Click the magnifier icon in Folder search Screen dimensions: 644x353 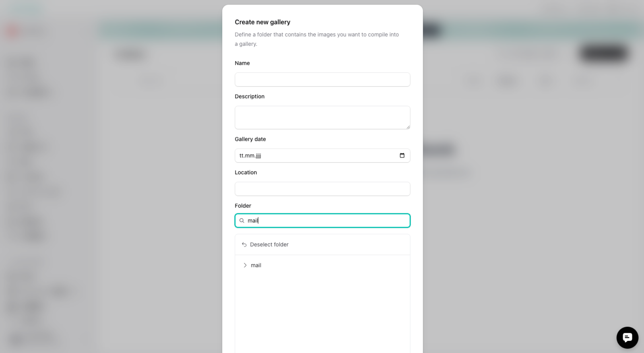(x=242, y=221)
